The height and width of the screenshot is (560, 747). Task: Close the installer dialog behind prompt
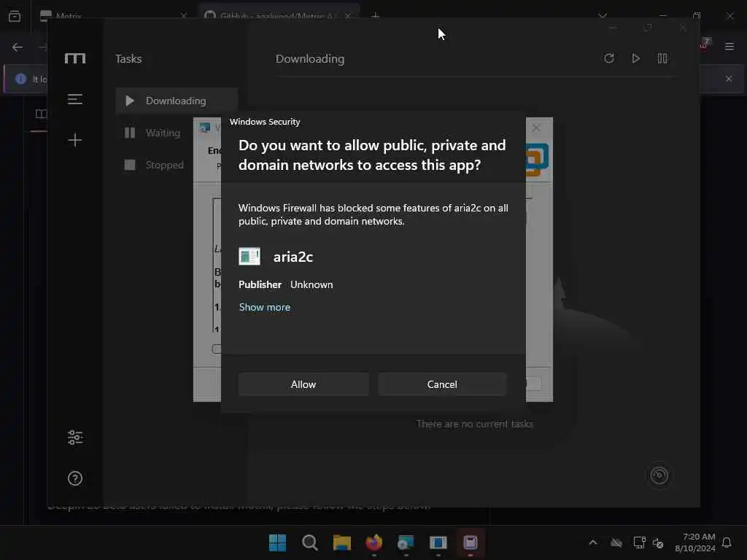pyautogui.click(x=536, y=128)
